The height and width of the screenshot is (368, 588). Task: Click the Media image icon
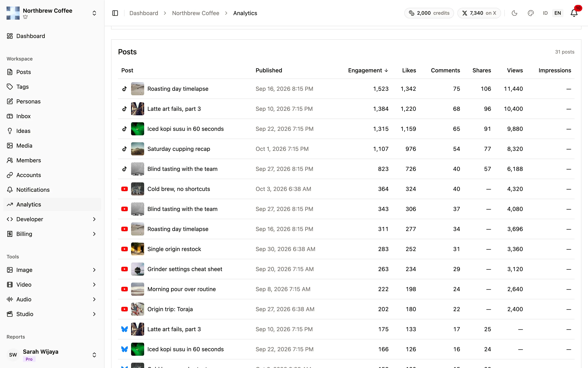[x=10, y=146]
